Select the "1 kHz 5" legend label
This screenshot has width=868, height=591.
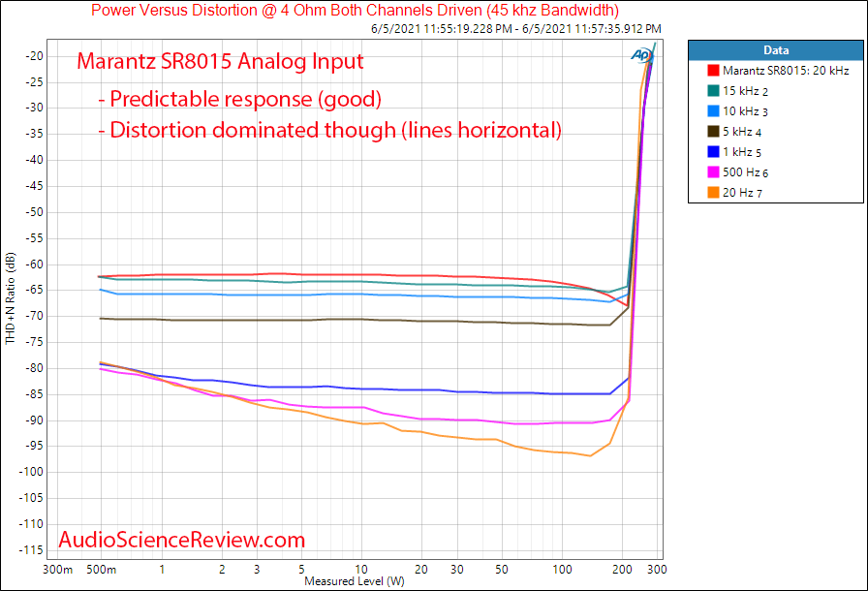click(x=742, y=152)
